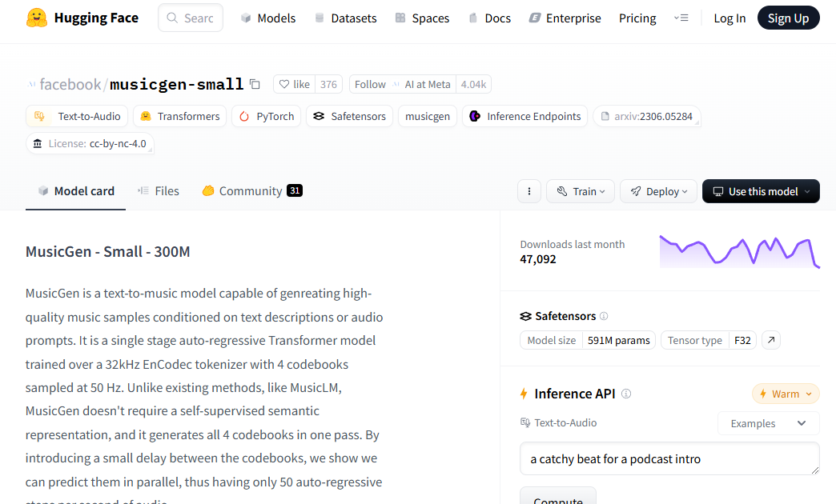This screenshot has height=504, width=836.
Task: Click the License cc-by-nc-4.0 tag
Action: coord(90,143)
